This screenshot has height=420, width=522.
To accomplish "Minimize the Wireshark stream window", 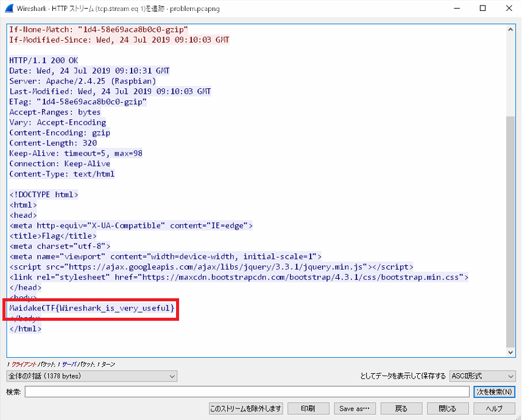I will 457,9.
